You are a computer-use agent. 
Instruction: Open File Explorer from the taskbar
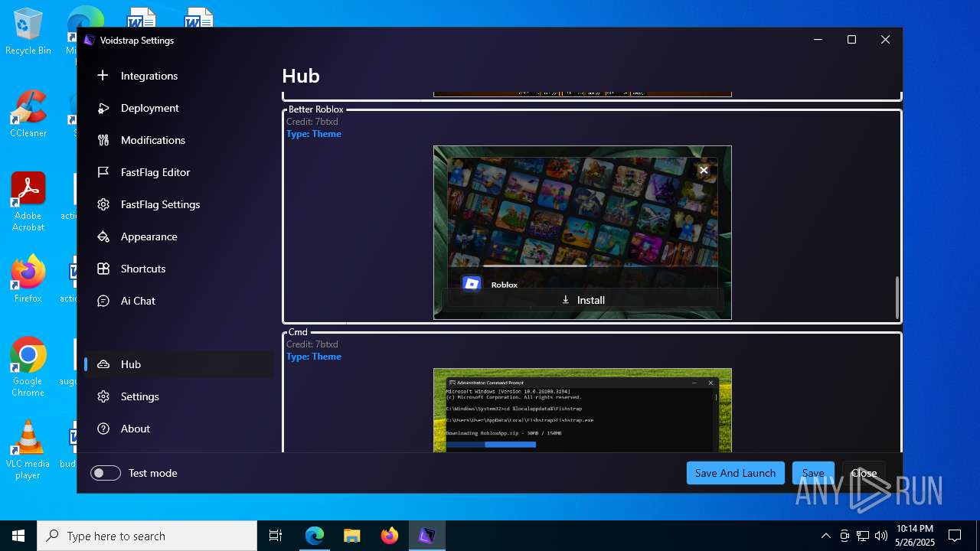tap(352, 536)
